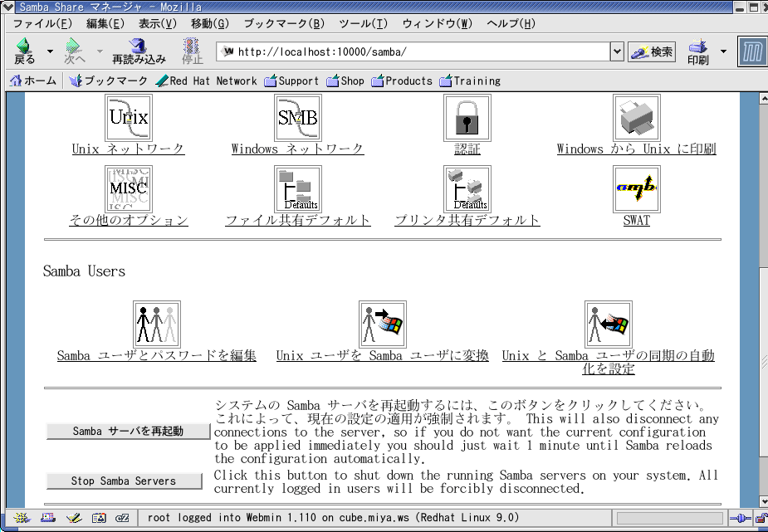The image size is (768, 532).
Task: Open the ホーム home bookmark
Action: (33, 81)
